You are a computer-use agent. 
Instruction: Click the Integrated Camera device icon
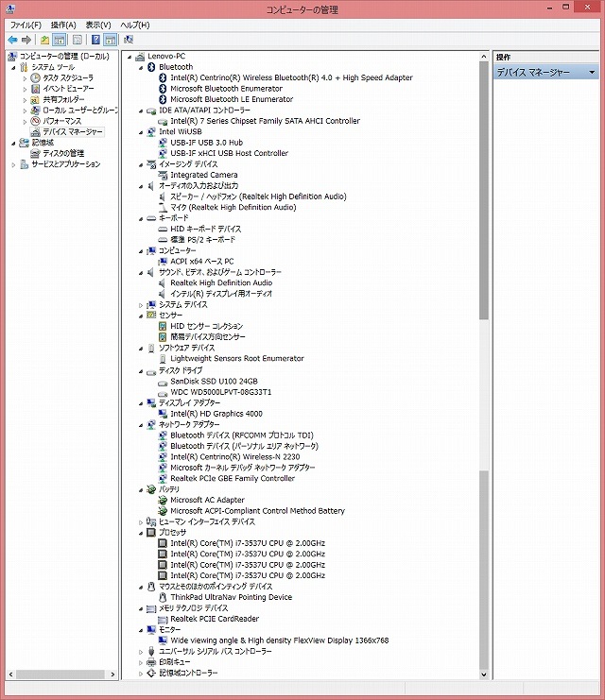click(x=163, y=175)
